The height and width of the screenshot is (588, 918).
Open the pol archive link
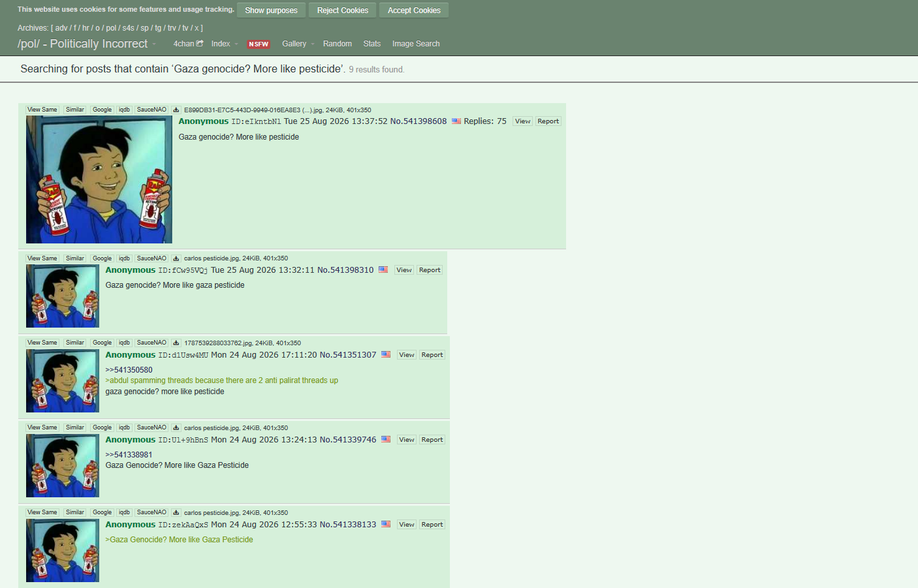pos(111,28)
